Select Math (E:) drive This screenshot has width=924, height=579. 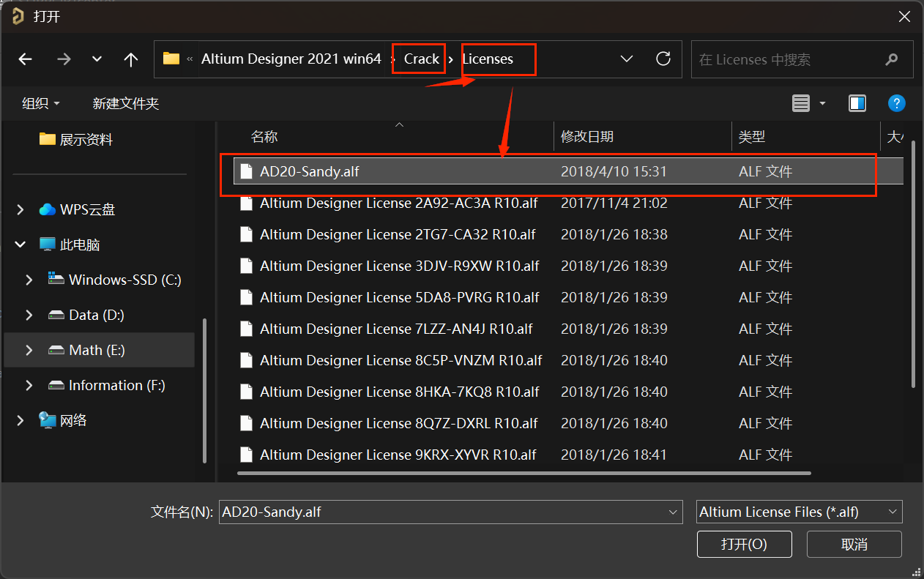click(x=86, y=350)
